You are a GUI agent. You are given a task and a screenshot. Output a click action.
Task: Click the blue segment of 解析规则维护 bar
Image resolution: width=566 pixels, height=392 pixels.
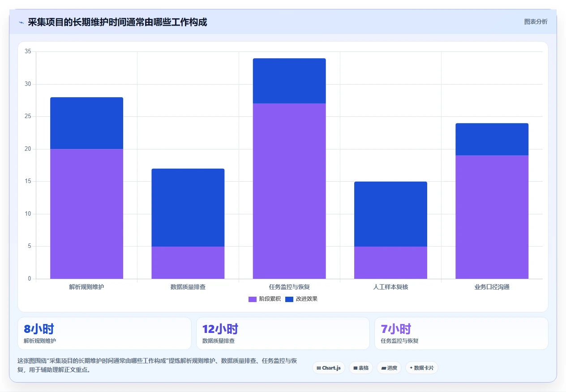(86, 123)
